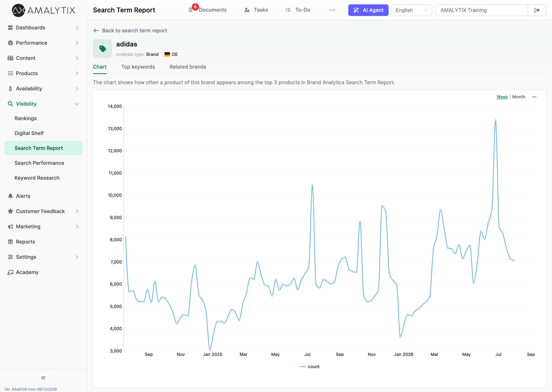Screen dimensions: 552x392
Task: Click the Products list icon
Action: click(10, 73)
